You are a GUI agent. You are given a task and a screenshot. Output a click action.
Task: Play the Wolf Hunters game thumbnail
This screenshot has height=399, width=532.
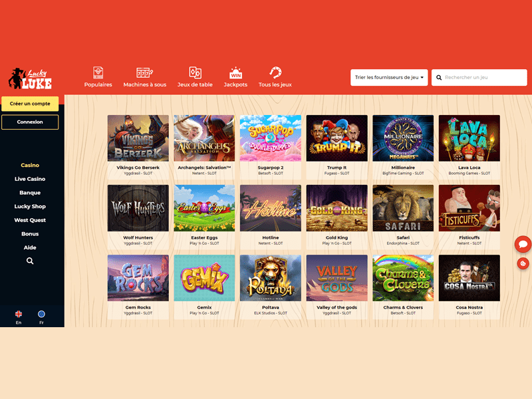point(138,208)
